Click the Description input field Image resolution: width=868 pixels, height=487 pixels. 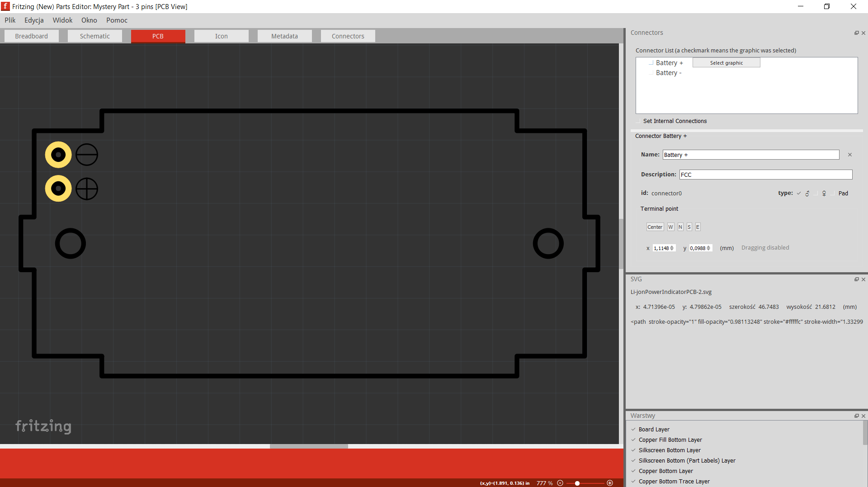click(765, 175)
